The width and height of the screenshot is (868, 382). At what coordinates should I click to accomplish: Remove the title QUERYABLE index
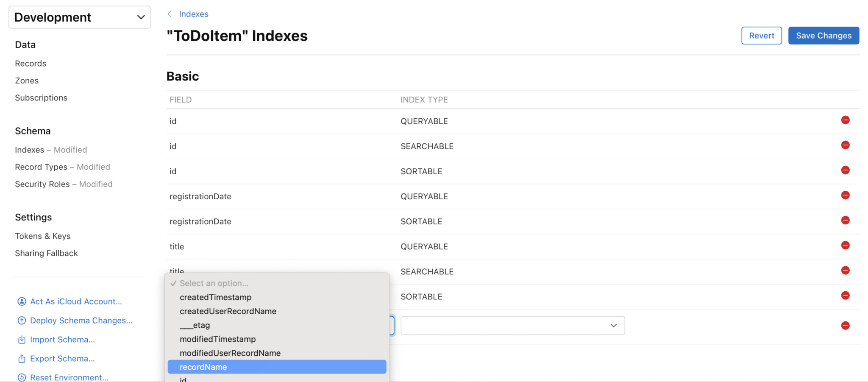pos(845,245)
